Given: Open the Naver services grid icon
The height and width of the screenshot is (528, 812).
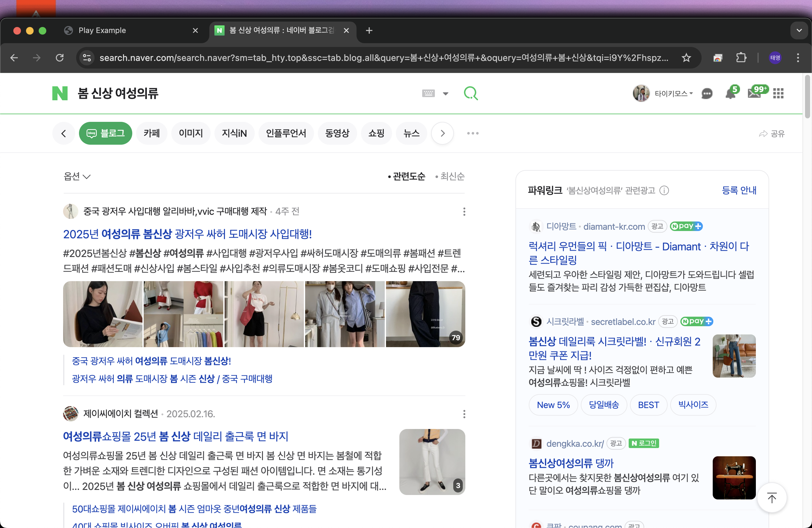Looking at the screenshot, I should click(x=778, y=93).
